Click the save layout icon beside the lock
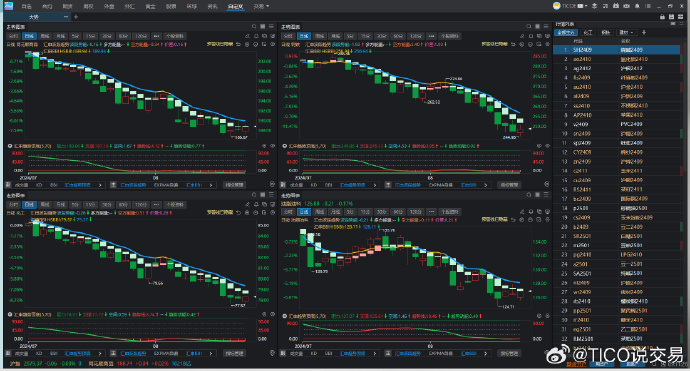 point(671,17)
